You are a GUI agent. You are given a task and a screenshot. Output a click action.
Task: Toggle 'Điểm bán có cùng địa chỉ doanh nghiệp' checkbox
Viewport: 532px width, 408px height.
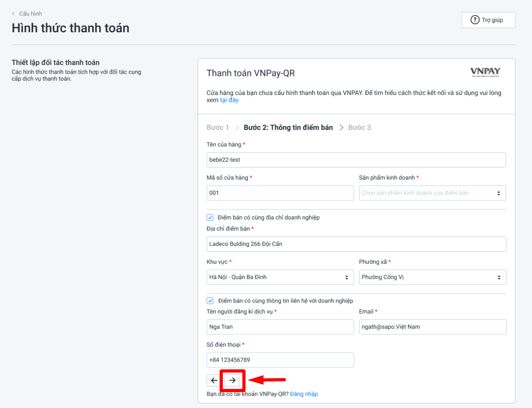click(210, 218)
